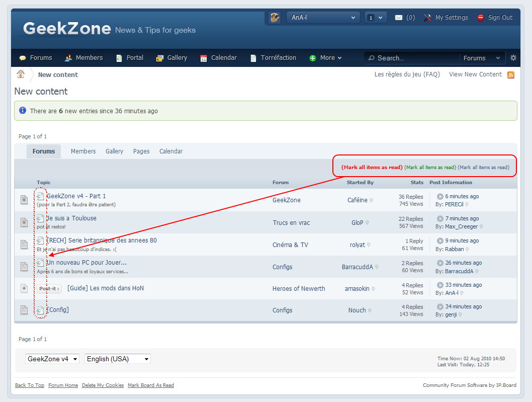The width and height of the screenshot is (532, 402).
Task: Click Back To Top link
Action: 30,385
